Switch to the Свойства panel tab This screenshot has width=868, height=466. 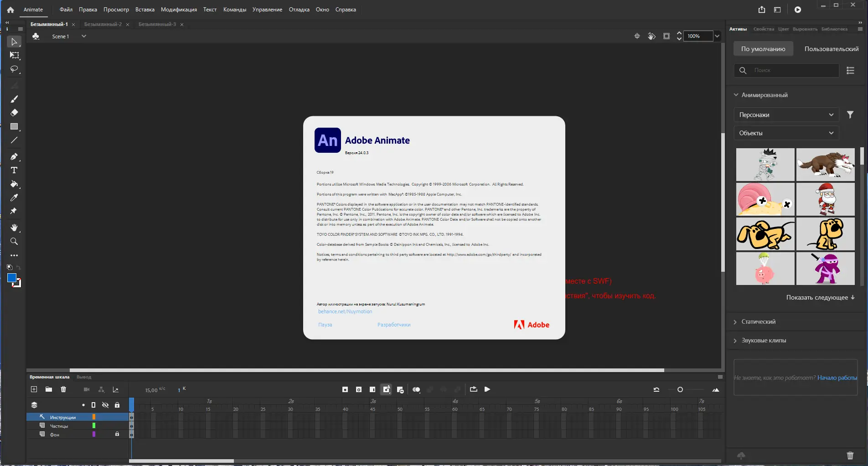click(x=764, y=29)
